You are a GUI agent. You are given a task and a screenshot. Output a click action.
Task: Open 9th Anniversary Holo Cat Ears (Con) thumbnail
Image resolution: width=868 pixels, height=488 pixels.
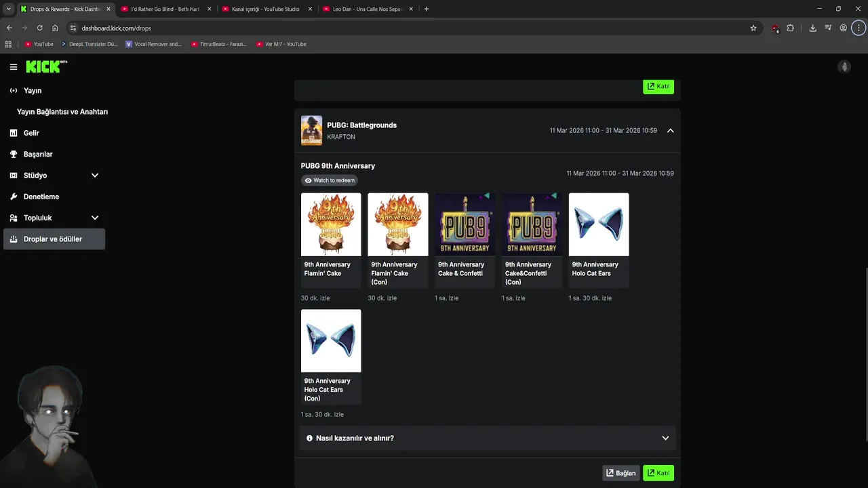coord(331,341)
